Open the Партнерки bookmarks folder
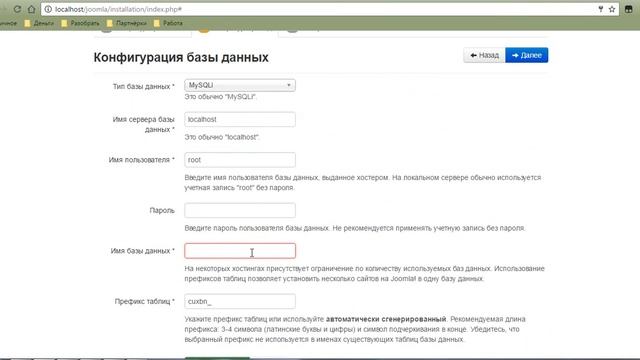This screenshot has width=640, height=360. point(127,23)
